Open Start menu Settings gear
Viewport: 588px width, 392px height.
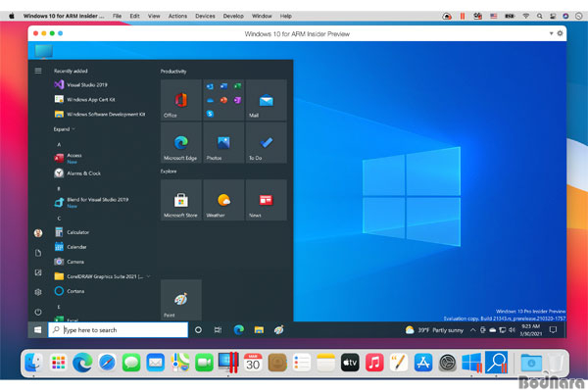(x=38, y=292)
